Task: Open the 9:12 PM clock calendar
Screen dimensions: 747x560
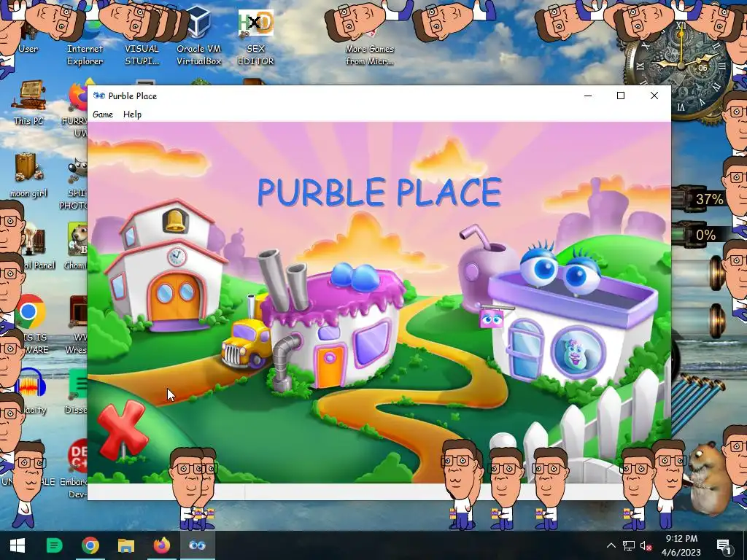Action: [x=681, y=545]
